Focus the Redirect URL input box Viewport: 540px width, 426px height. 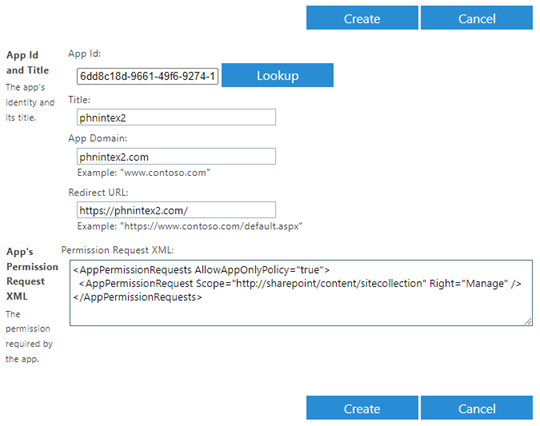176,210
